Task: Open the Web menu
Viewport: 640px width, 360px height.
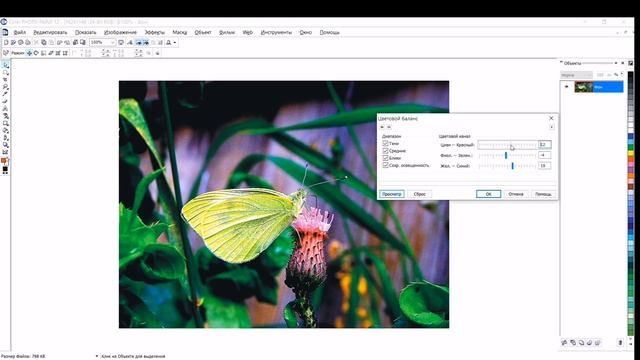Action: pyautogui.click(x=247, y=32)
